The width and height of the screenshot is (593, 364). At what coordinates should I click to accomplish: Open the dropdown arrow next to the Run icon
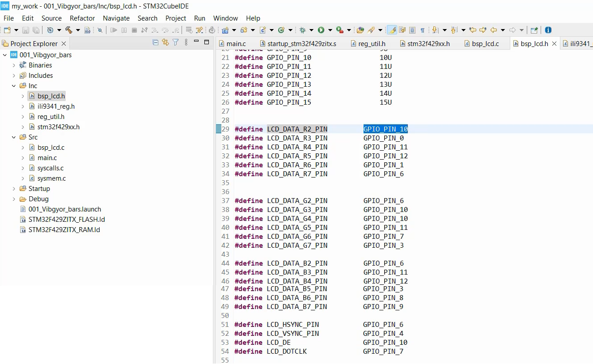point(330,30)
